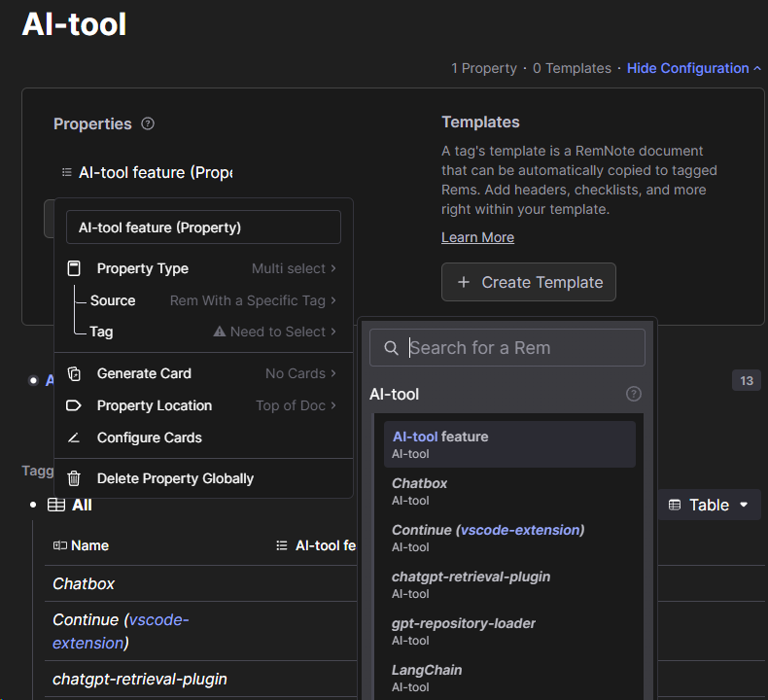Click the Search for a Rem field
768x700 pixels.
click(x=506, y=348)
